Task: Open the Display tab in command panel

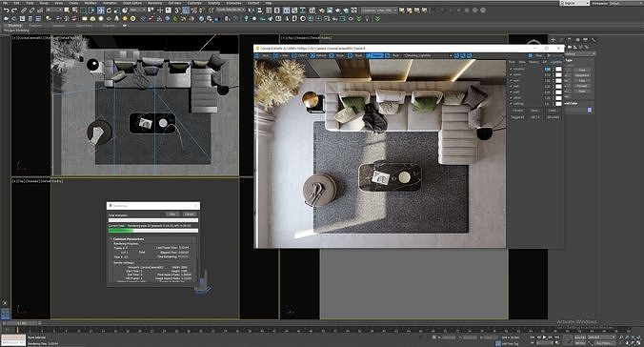Action: [x=585, y=40]
